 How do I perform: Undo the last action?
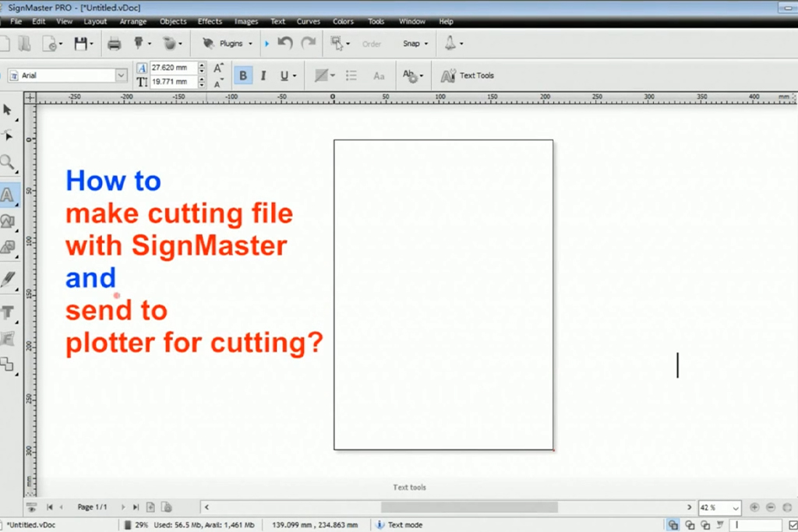pyautogui.click(x=285, y=44)
